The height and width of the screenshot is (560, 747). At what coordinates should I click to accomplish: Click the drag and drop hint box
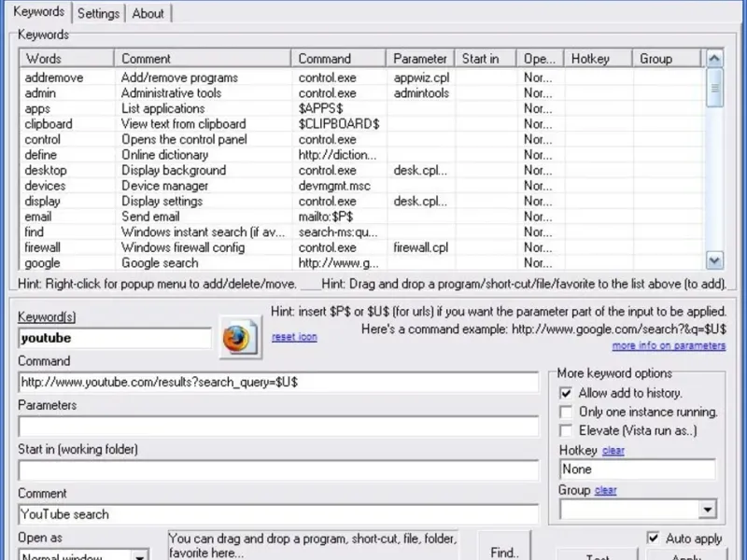point(313,546)
